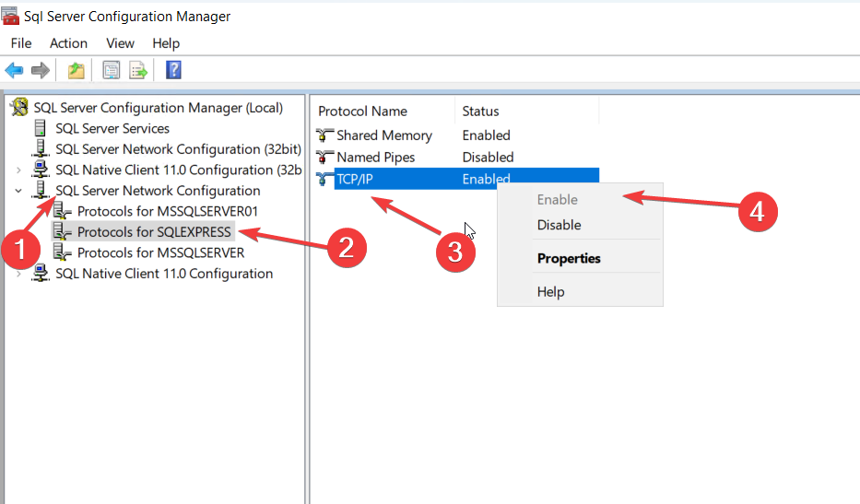This screenshot has height=504, width=860.
Task: Select the TCP/IP protocol name
Action: (x=355, y=180)
